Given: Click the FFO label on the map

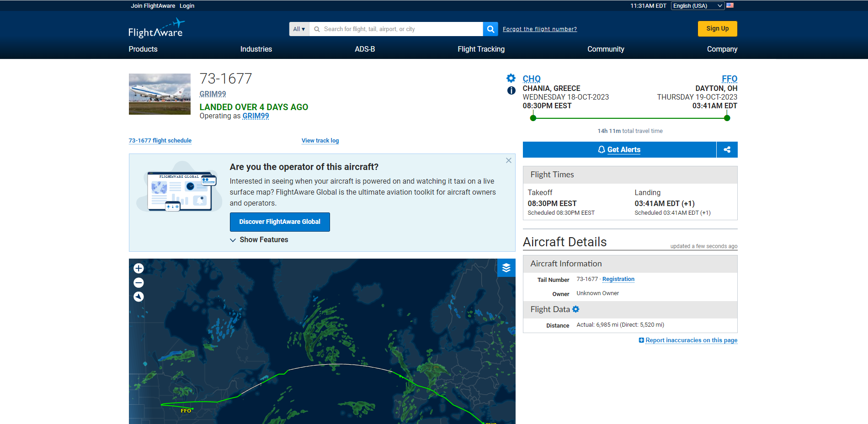Looking at the screenshot, I should [x=186, y=411].
